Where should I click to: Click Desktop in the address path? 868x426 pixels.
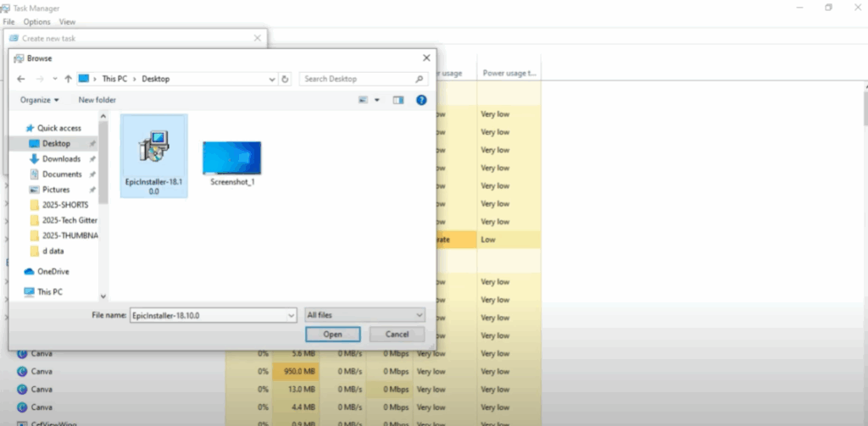[x=156, y=79]
